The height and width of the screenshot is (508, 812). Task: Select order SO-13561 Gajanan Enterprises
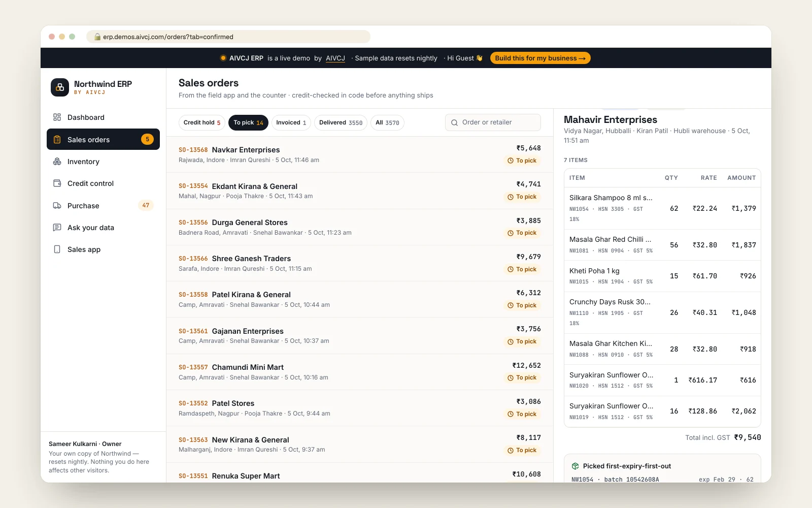click(x=360, y=336)
